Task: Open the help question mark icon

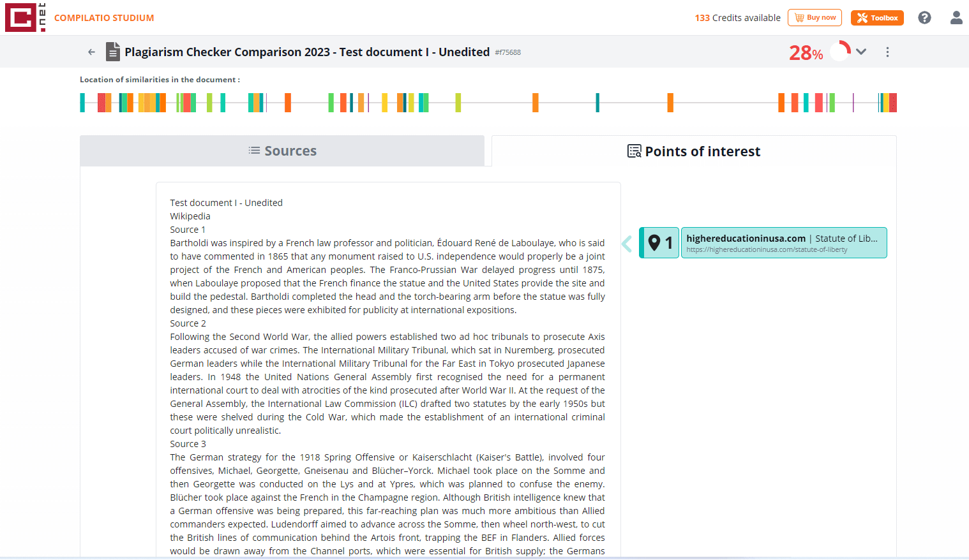Action: point(924,18)
